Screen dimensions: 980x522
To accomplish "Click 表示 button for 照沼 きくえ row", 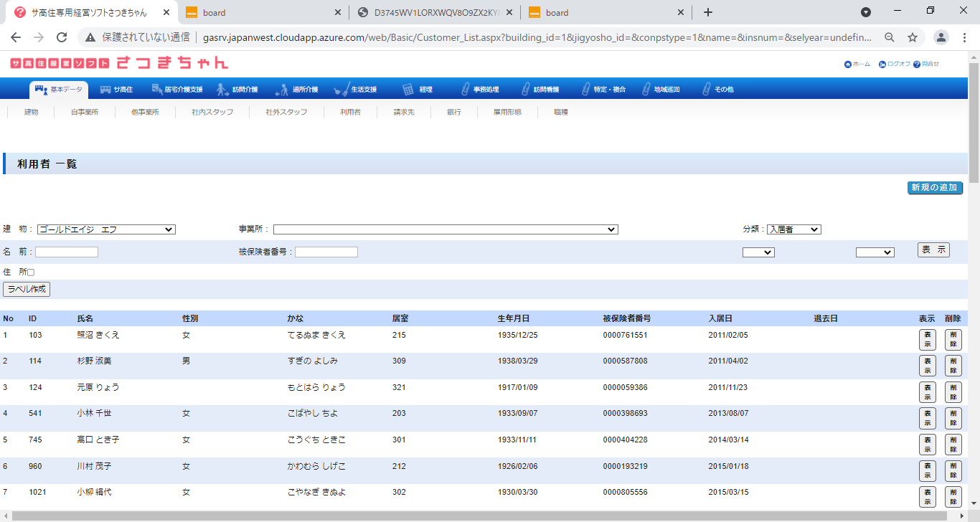I will [x=927, y=340].
